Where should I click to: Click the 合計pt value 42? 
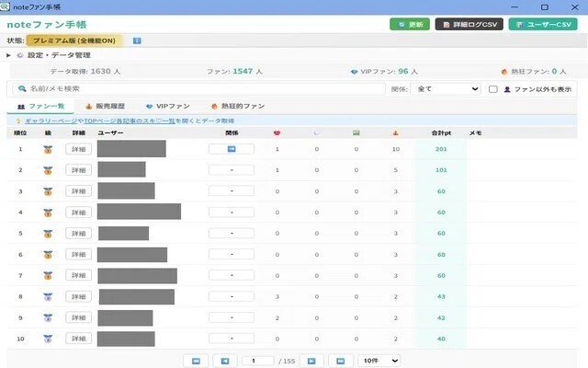coord(441,317)
